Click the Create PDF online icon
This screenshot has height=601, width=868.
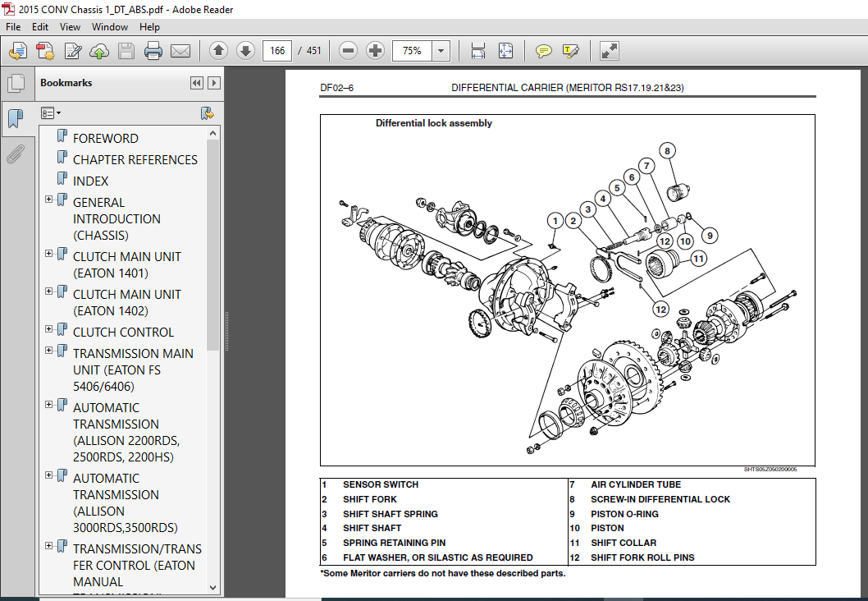[x=18, y=51]
